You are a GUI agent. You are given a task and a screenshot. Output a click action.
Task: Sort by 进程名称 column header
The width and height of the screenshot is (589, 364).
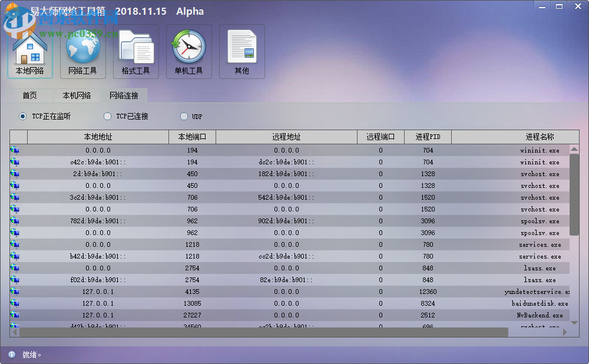515,137
